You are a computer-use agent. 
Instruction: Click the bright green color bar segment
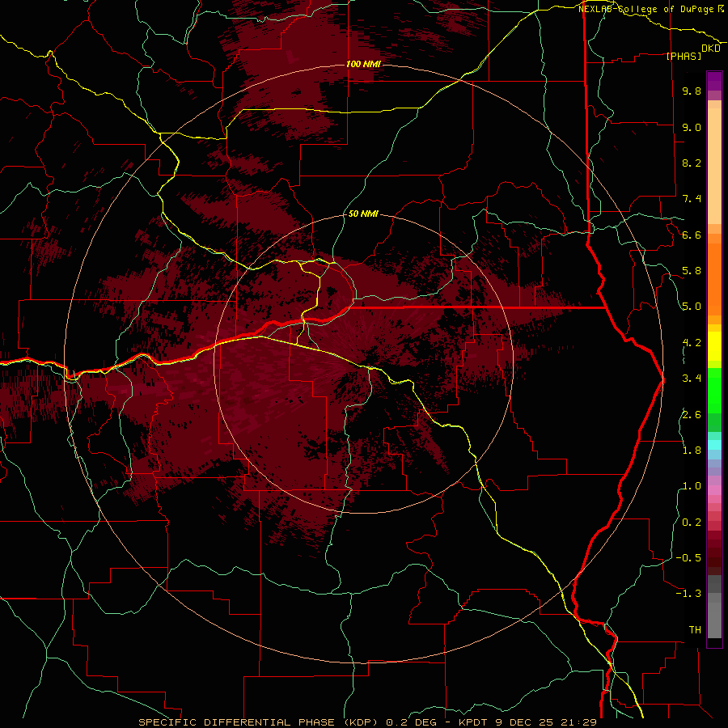click(714, 390)
